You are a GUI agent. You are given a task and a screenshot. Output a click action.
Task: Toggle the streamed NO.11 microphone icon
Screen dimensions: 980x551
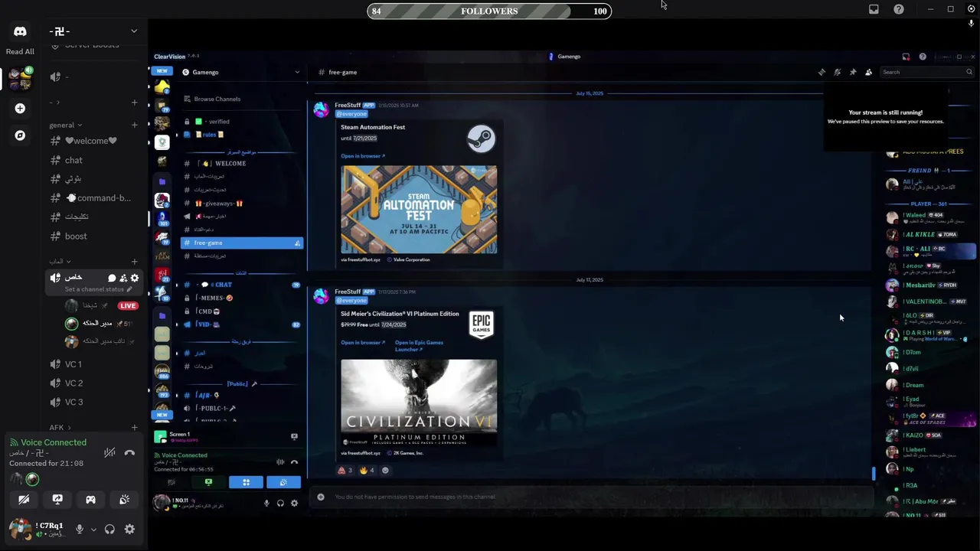[266, 503]
